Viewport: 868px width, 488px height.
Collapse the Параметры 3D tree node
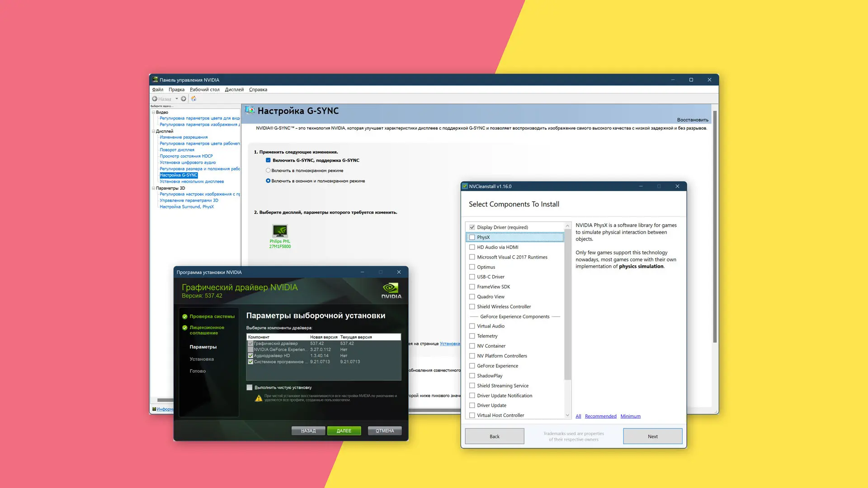pos(153,188)
